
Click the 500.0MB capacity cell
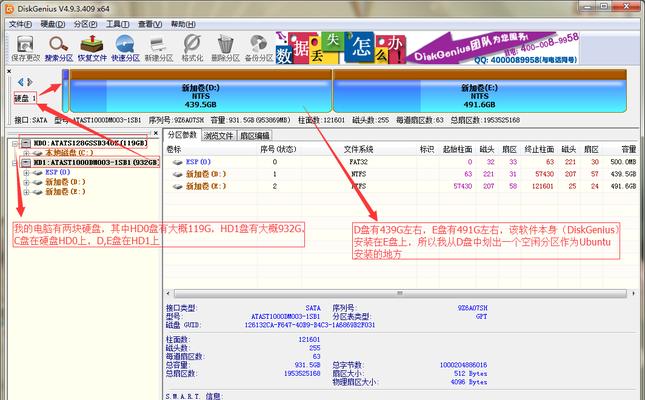(x=623, y=162)
